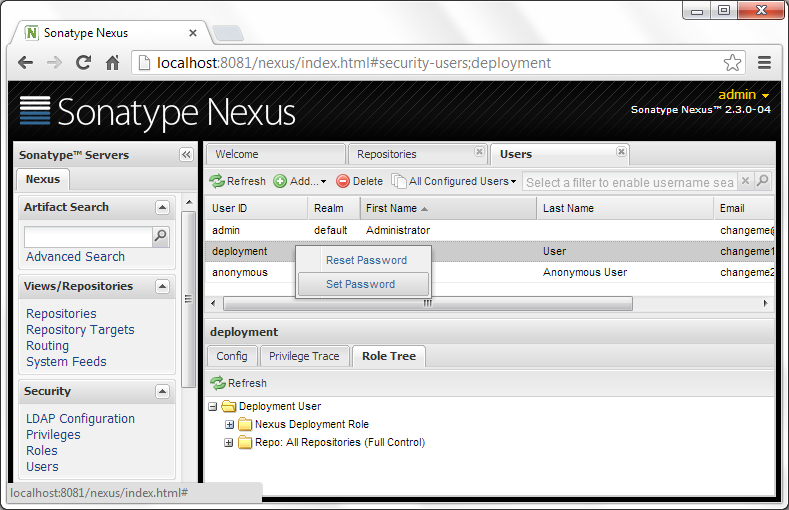Switch to the Welcome tab

276,154
